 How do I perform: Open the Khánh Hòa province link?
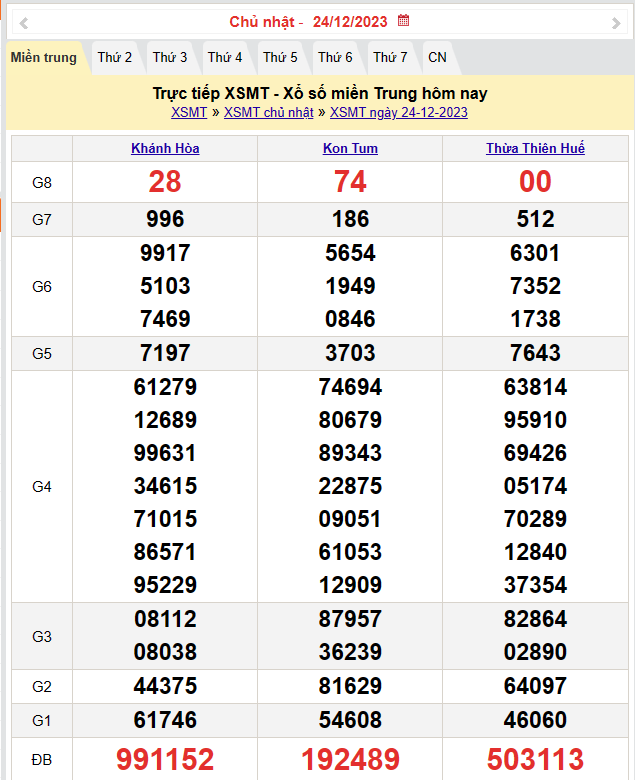(x=165, y=148)
